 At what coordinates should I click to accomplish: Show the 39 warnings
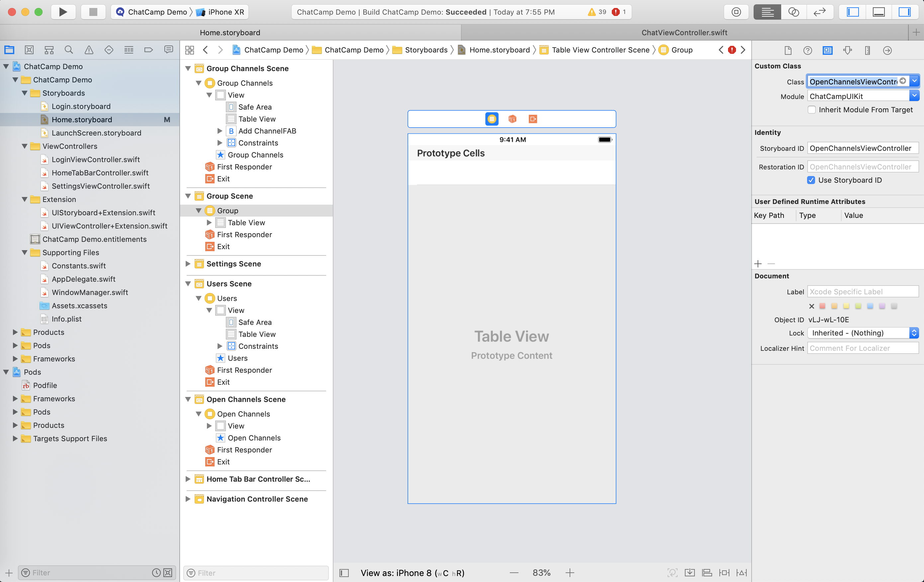[x=597, y=12]
